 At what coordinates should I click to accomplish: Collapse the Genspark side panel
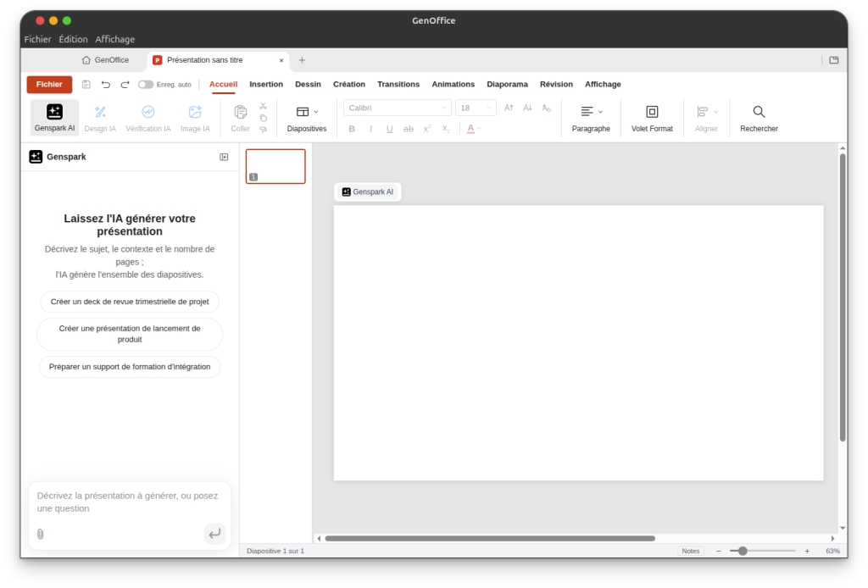224,157
